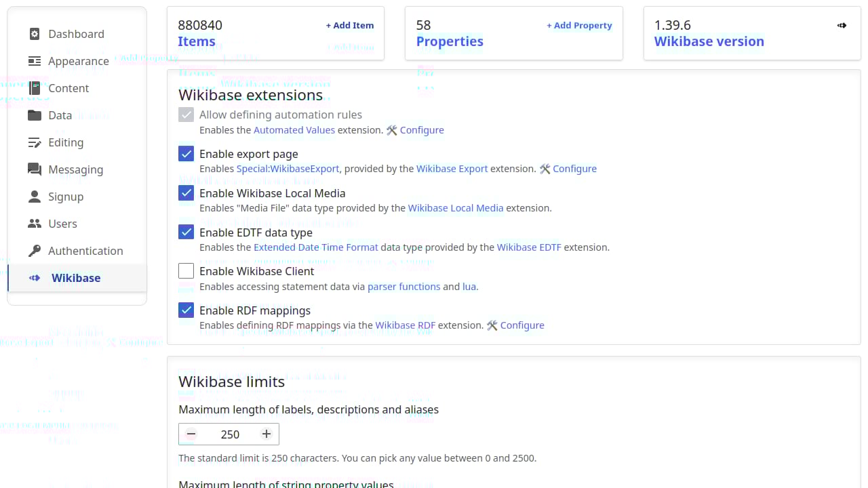Image resolution: width=868 pixels, height=488 pixels.
Task: Uncheck Enable export page
Action: coord(186,154)
